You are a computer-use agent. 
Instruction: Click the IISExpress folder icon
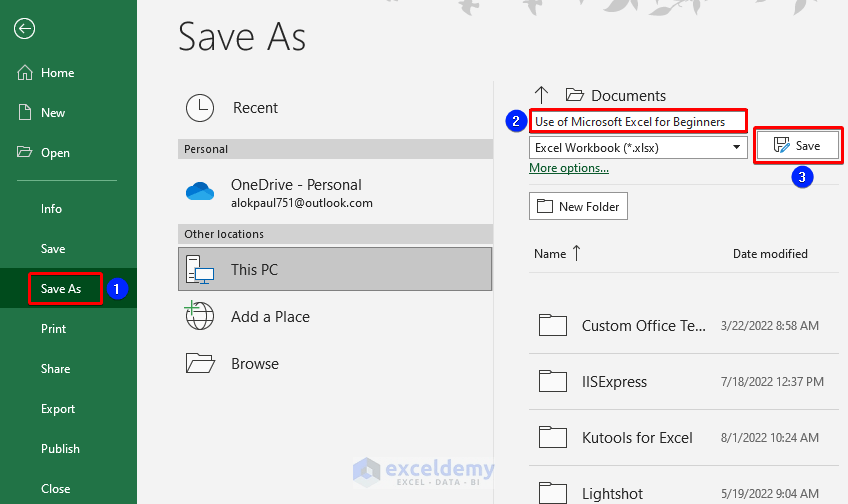[553, 381]
